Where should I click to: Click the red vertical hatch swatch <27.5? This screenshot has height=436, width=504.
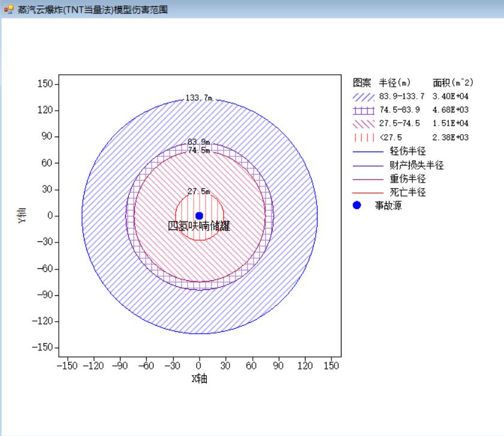pos(364,138)
